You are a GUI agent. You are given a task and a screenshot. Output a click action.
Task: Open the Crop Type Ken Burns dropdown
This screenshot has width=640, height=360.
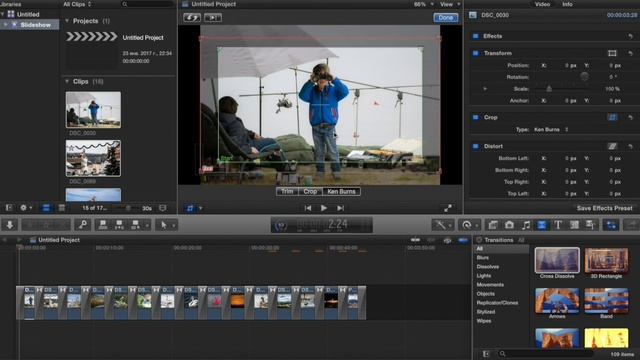pyautogui.click(x=551, y=129)
